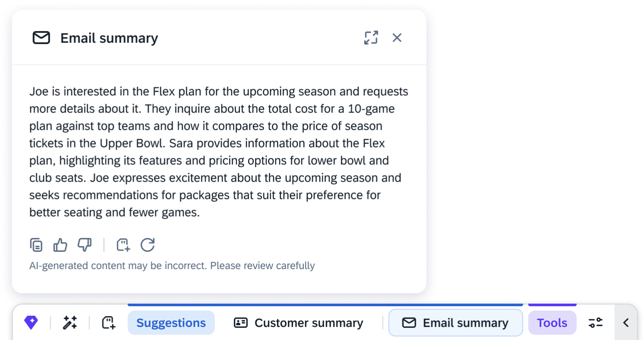Click the AI-generated content disclaimer text
This screenshot has width=644, height=340.
point(172,266)
